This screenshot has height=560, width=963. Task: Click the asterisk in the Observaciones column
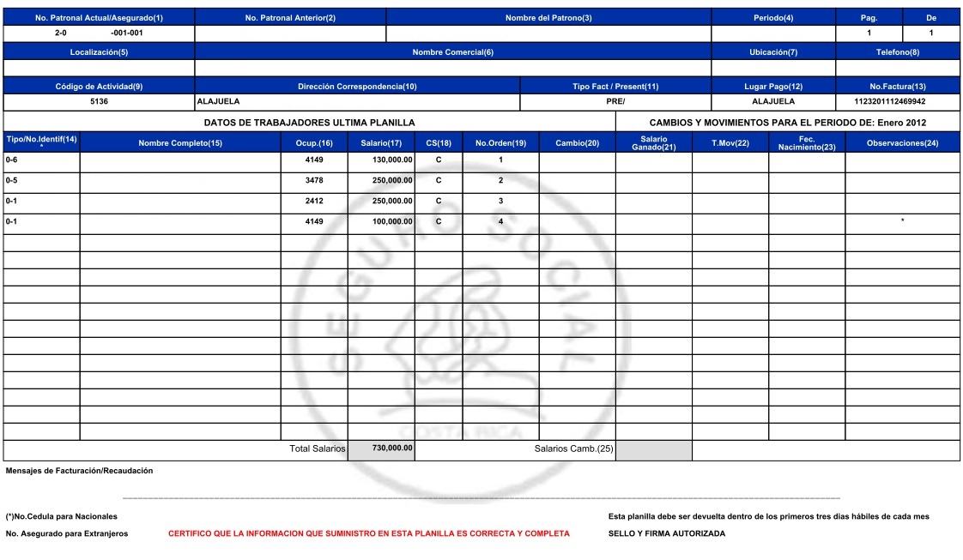pos(902,220)
